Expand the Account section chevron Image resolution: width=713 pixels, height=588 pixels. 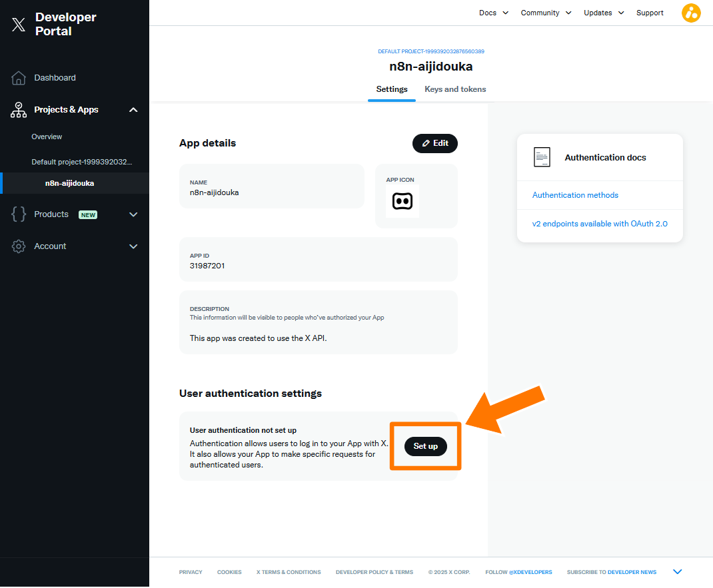[x=133, y=246]
